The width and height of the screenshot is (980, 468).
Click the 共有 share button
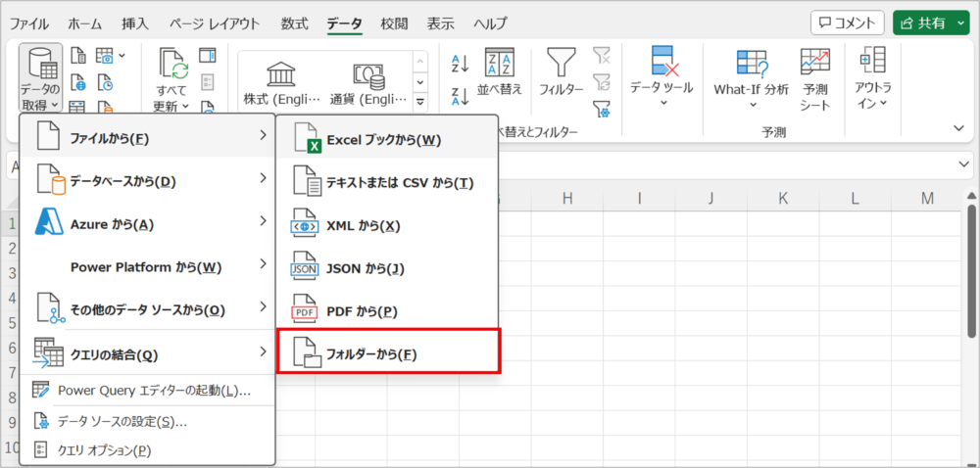[922, 23]
